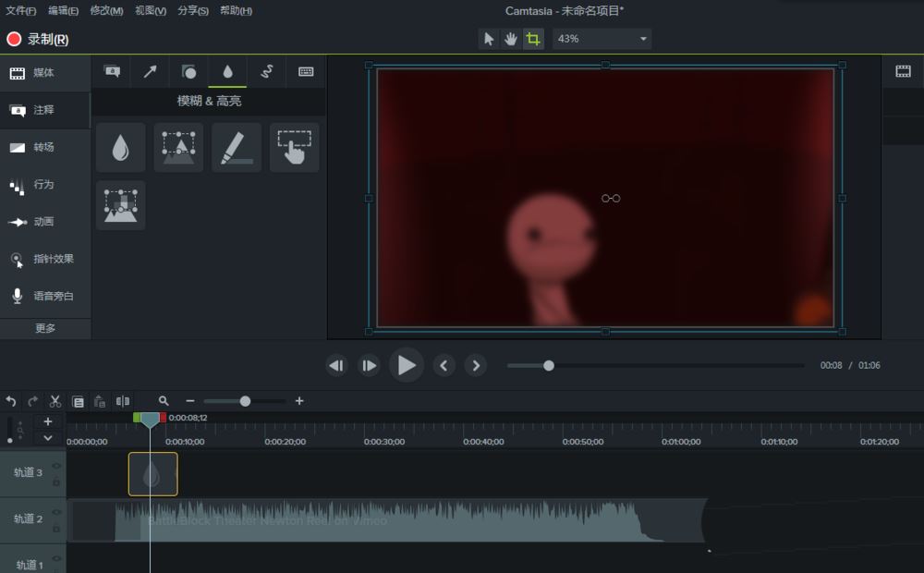
Task: Click the playhead marker at 0:00:08;12
Action: tap(150, 420)
